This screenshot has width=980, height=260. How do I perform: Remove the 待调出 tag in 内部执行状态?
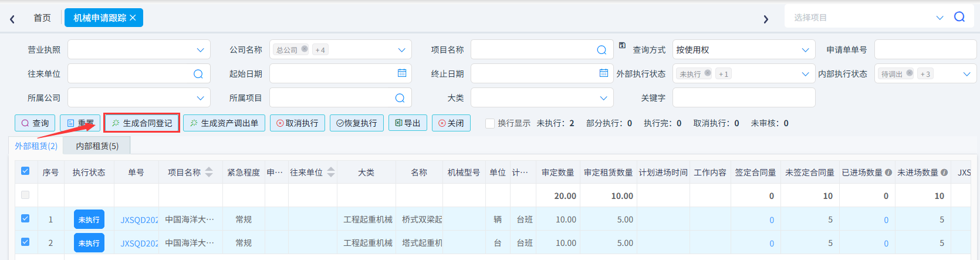910,73
